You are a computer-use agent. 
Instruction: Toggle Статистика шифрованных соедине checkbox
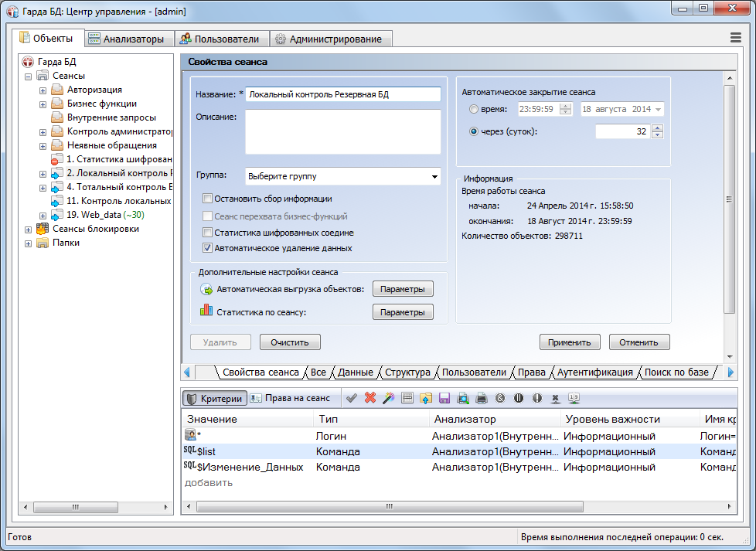pyautogui.click(x=207, y=233)
